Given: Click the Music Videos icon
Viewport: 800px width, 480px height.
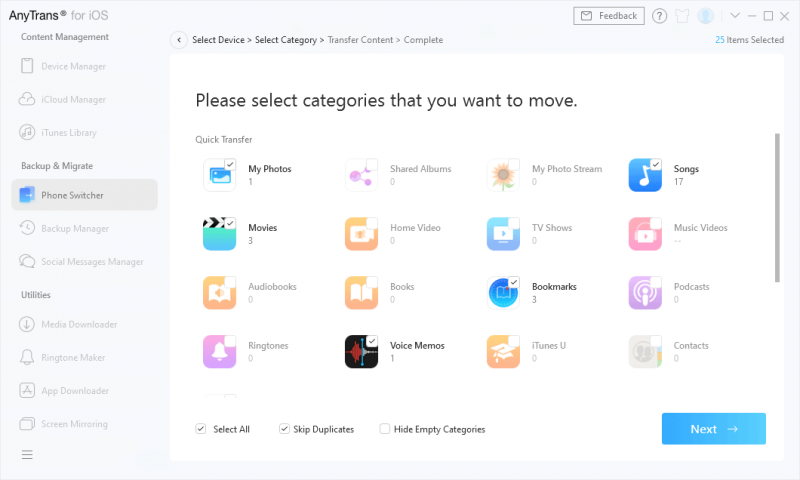Looking at the screenshot, I should click(x=645, y=234).
